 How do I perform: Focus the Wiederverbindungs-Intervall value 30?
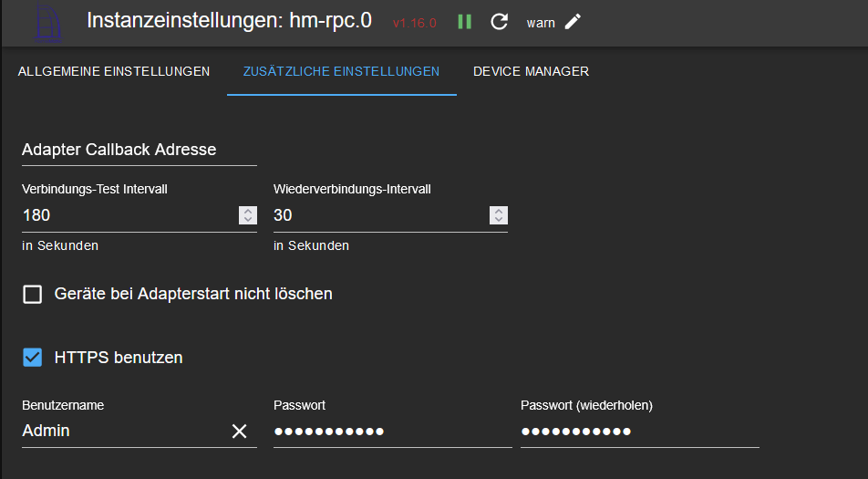tap(380, 215)
